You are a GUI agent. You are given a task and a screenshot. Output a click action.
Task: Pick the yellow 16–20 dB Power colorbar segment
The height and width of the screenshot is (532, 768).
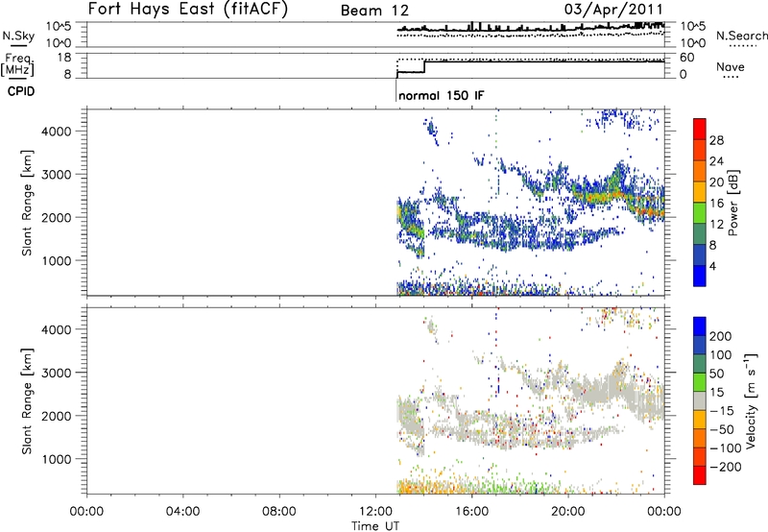700,191
